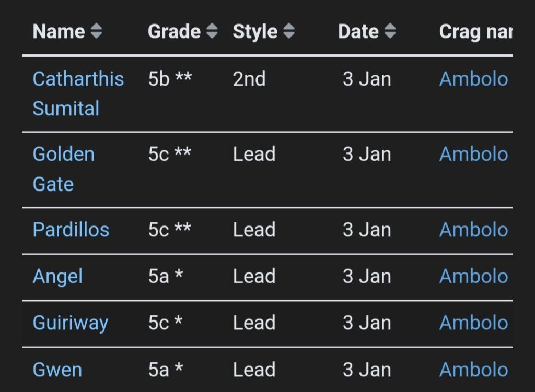
Task: Open the Gwen route link
Action: coord(57,370)
